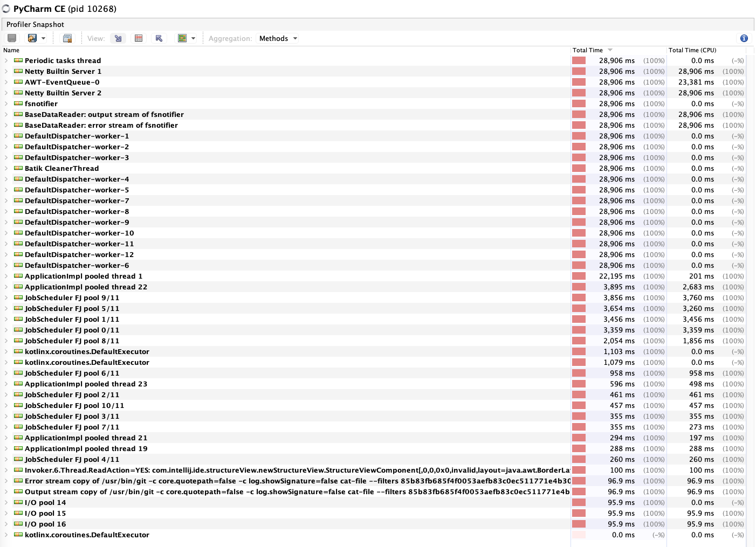This screenshot has height=547, width=756.
Task: Click the Profiler Snapshot tab label
Action: pos(35,24)
